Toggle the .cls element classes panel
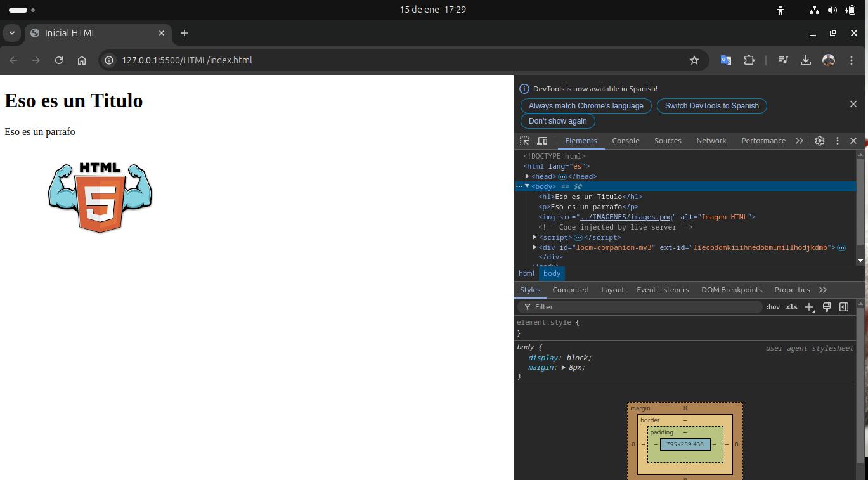This screenshot has width=868, height=480. pyautogui.click(x=791, y=307)
